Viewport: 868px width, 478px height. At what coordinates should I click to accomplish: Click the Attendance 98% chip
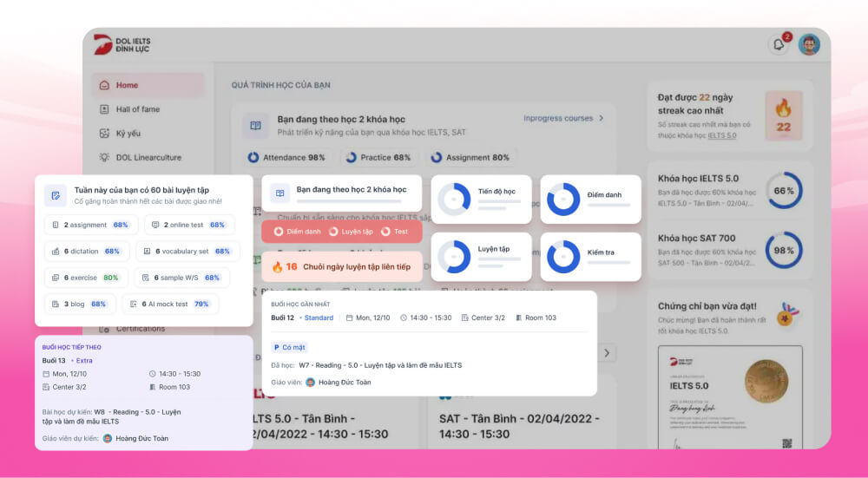coord(286,158)
